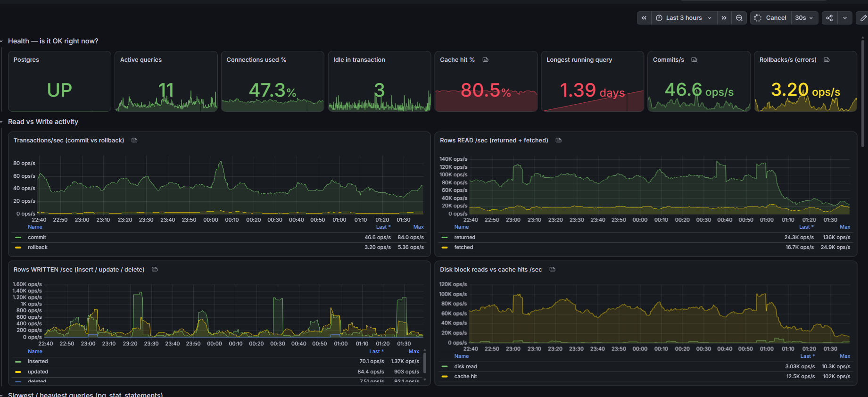Sort Disk block reads legend by Last
Viewport: 868px width, 397px height.
[x=807, y=356]
